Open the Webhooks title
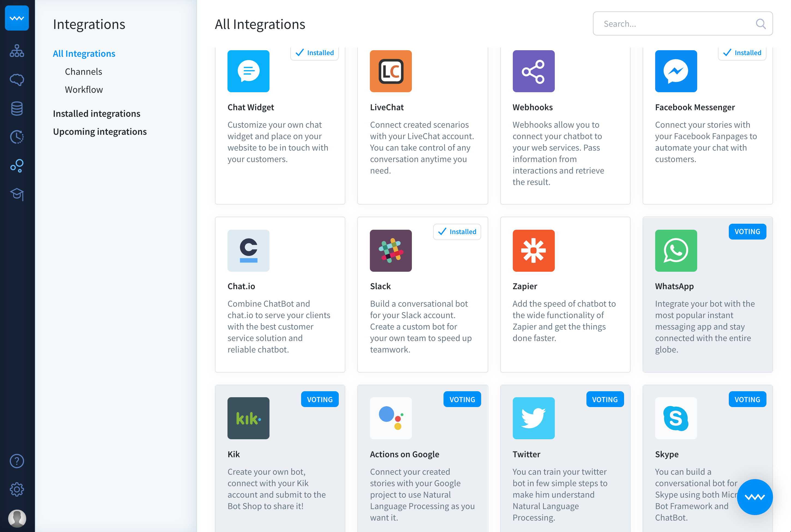 click(x=532, y=107)
